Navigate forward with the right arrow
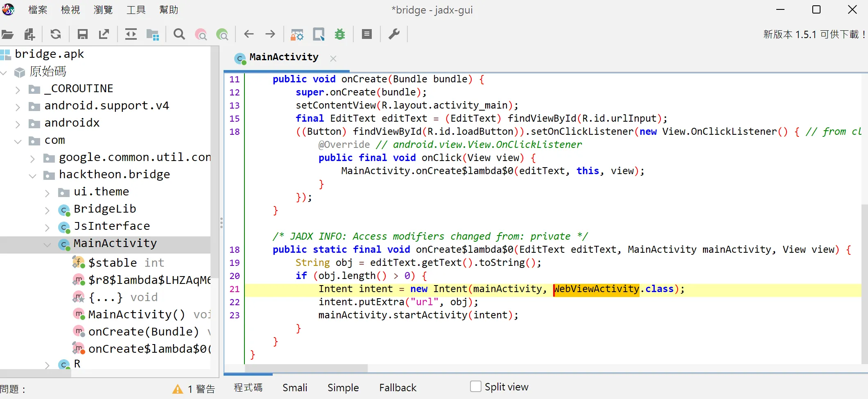The height and width of the screenshot is (399, 868). tap(270, 34)
